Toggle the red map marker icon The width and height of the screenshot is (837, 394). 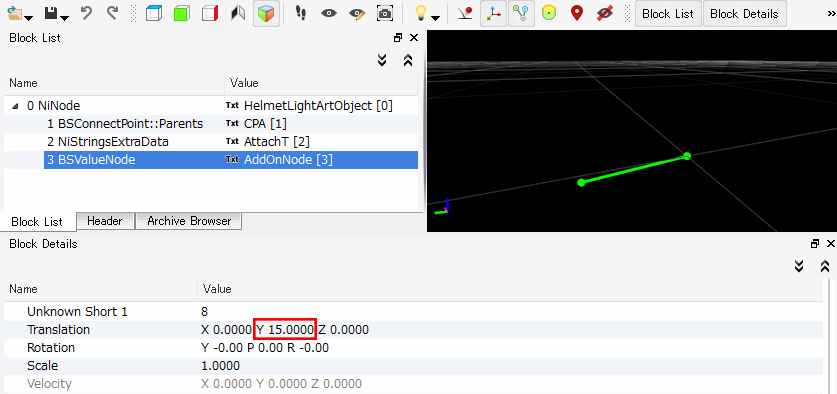tap(577, 13)
